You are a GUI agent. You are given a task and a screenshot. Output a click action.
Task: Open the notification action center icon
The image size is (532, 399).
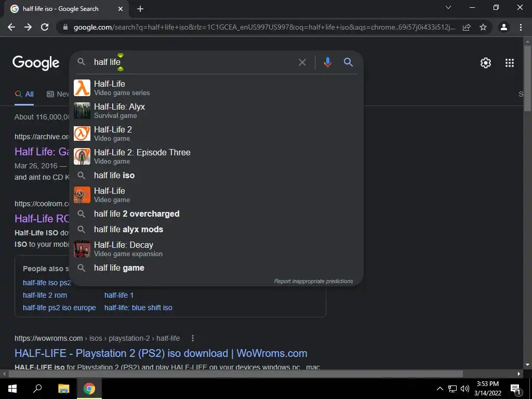(515, 389)
